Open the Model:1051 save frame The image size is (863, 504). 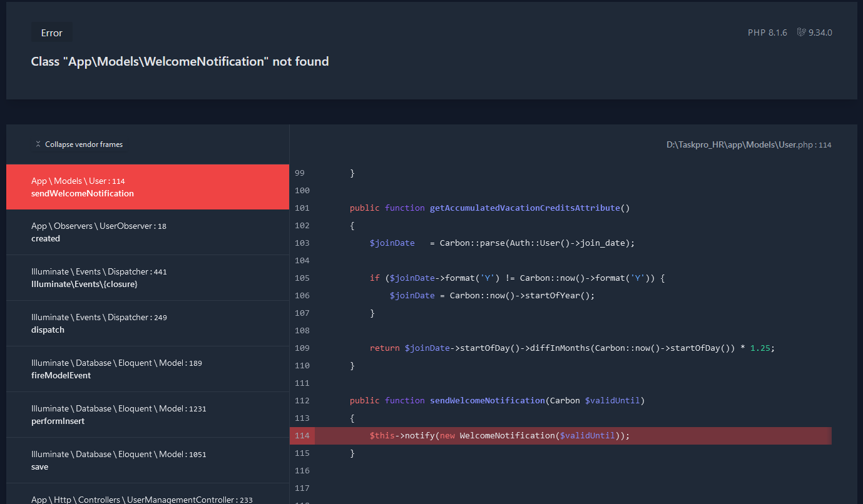[x=148, y=460]
